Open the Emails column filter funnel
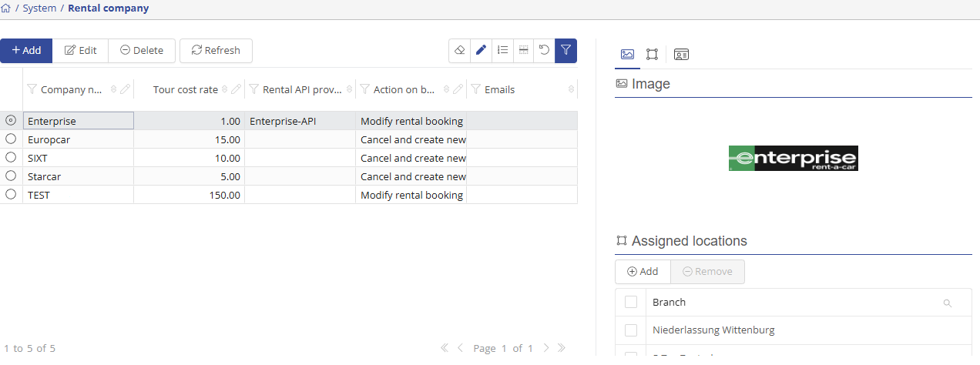 coord(475,89)
